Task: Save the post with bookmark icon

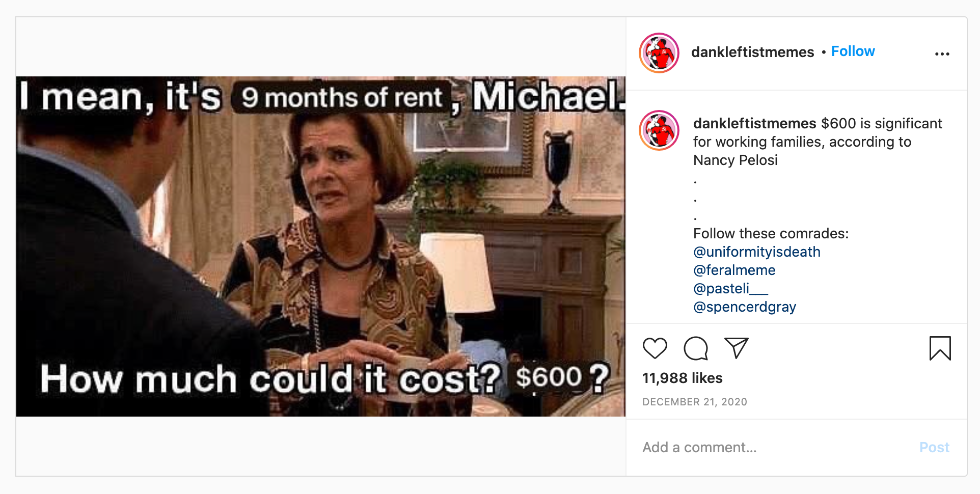Action: click(x=940, y=348)
